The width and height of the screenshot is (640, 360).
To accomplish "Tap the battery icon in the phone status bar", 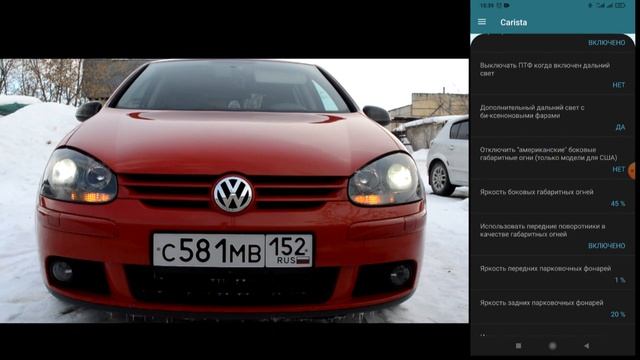I will coord(620,5).
